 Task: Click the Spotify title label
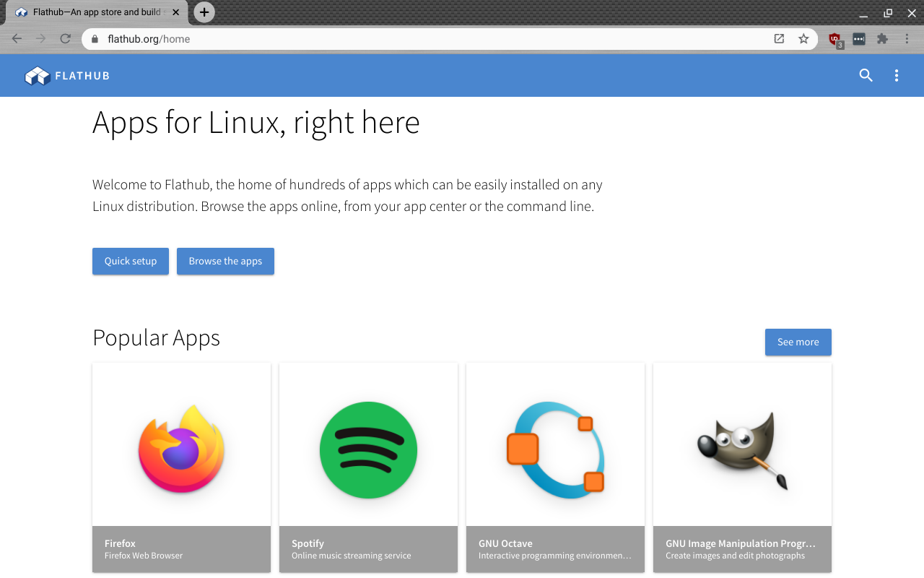(x=308, y=543)
